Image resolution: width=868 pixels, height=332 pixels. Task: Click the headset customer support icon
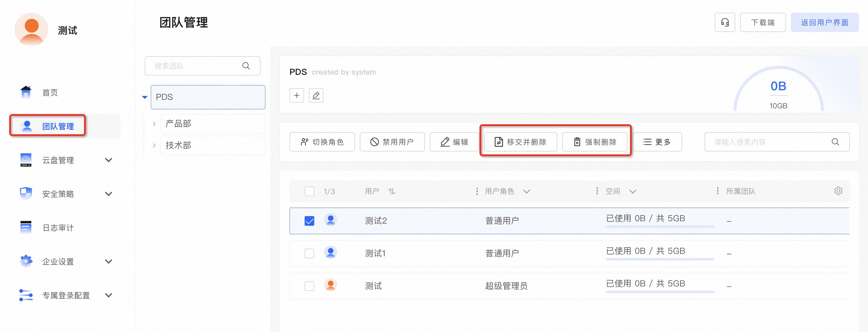pos(725,23)
